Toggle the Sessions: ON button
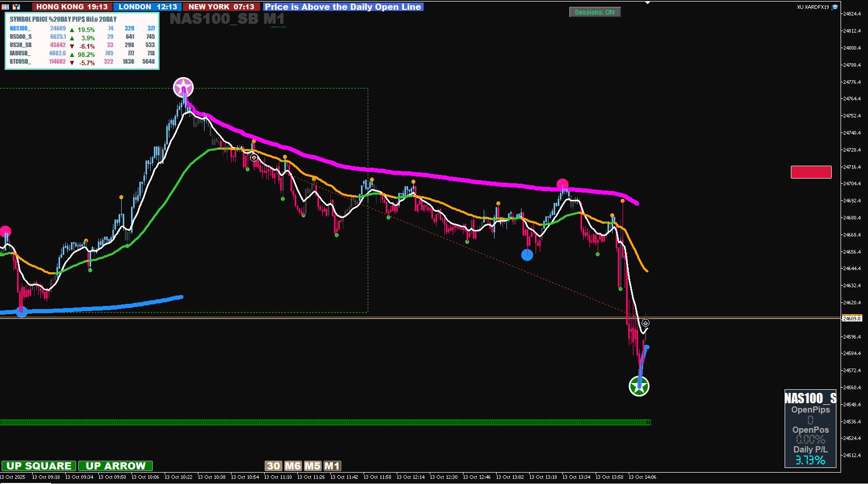868x484 pixels. click(595, 12)
